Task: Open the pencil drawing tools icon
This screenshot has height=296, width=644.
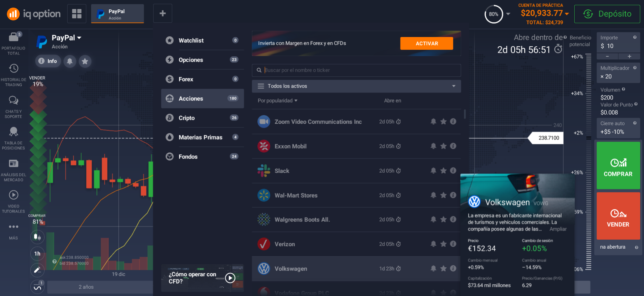Action: click(x=37, y=270)
